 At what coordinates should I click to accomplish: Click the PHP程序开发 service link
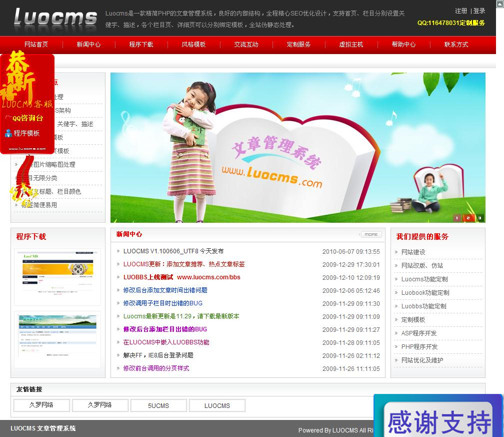pos(419,347)
